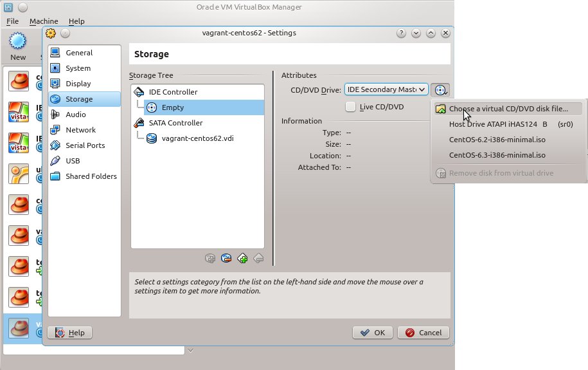Open the System settings category
Screen dimensions: 588x370
[84, 68]
